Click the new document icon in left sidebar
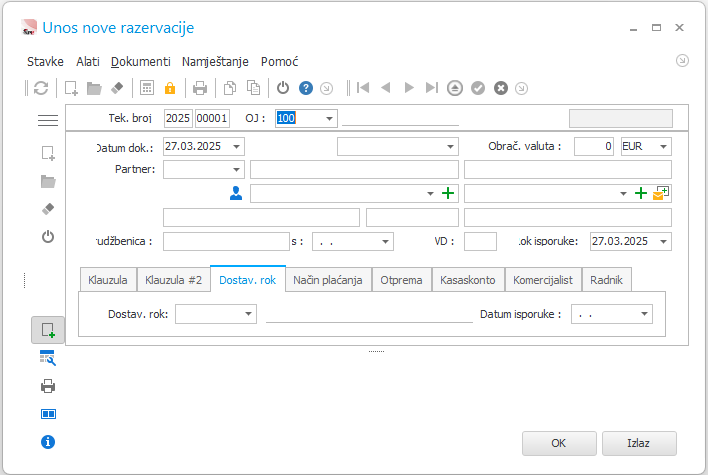 [48, 154]
